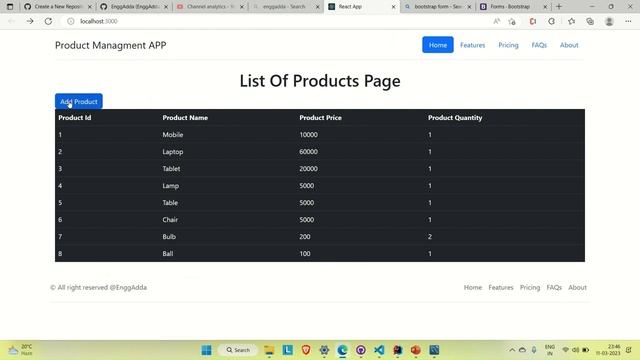Click the Chair product name cell
The height and width of the screenshot is (360, 640).
170,220
